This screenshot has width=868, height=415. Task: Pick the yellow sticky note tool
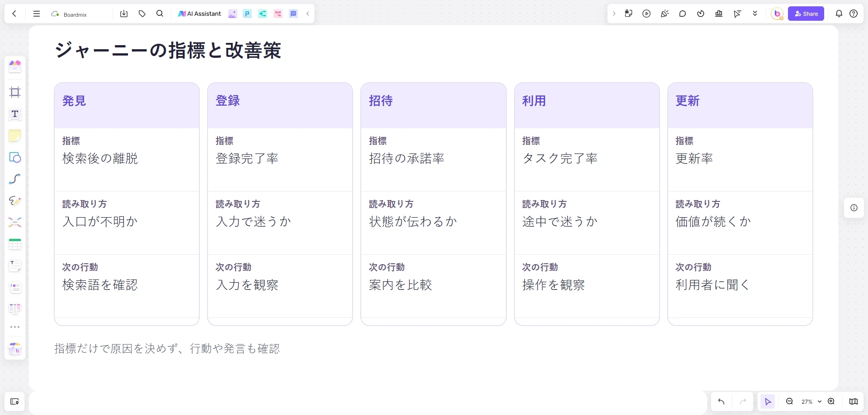click(x=15, y=135)
